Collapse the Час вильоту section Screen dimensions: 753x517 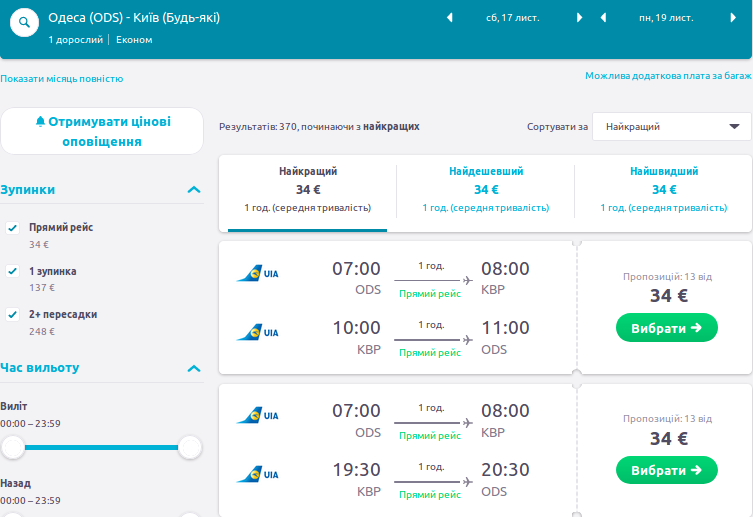pos(194,368)
